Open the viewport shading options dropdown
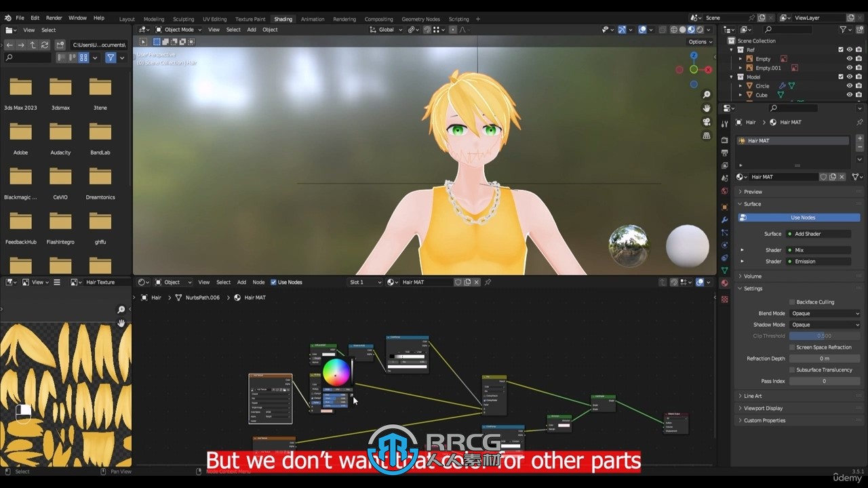 [x=709, y=30]
